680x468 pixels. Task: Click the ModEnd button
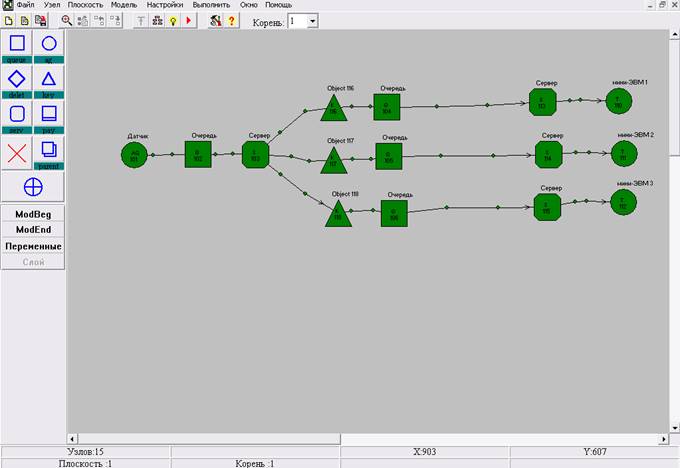pyautogui.click(x=33, y=229)
